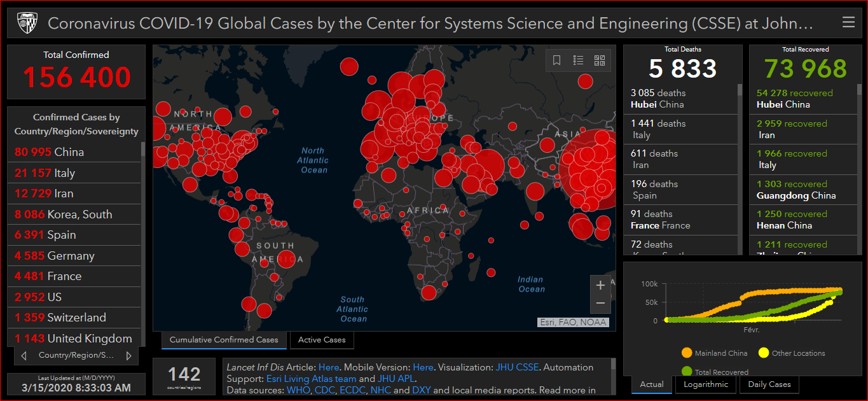Click the Esri, FAO, NOAA map attribution
Screen dimensions: 868x401
click(573, 322)
